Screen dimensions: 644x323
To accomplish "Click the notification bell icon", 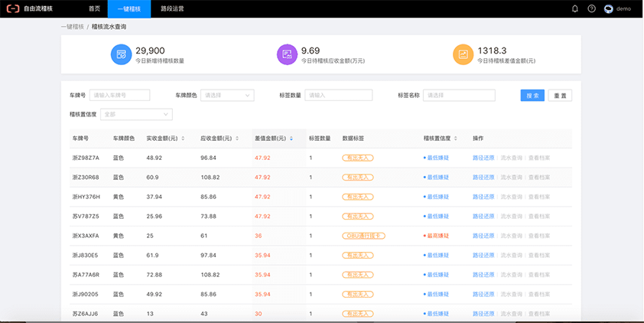I will (575, 8).
